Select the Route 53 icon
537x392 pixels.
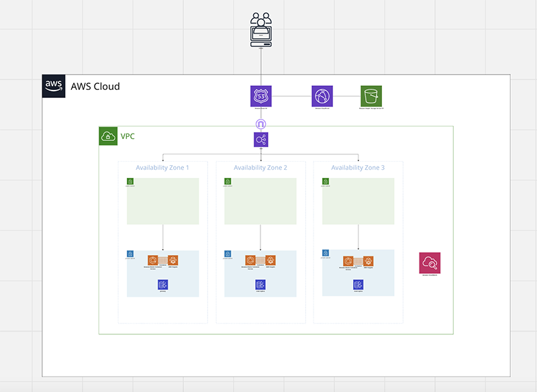coord(260,96)
